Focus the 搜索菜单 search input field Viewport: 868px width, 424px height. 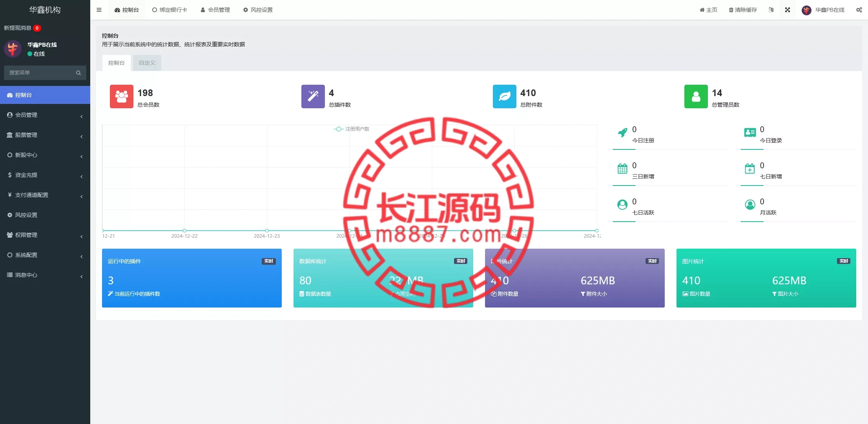[x=45, y=73]
